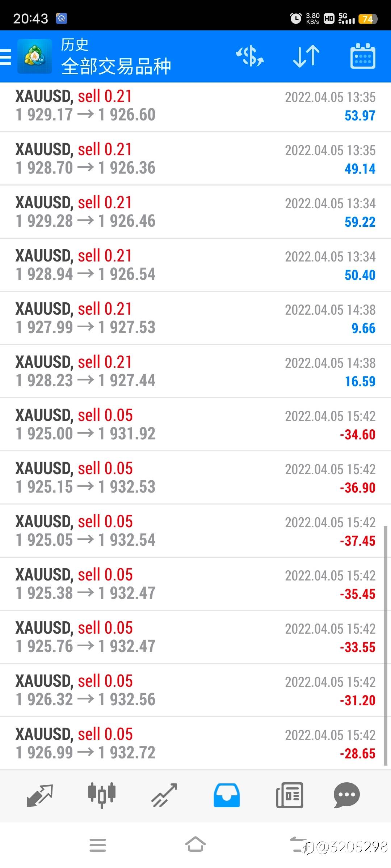Switch to the Quotes tab

(x=40, y=795)
